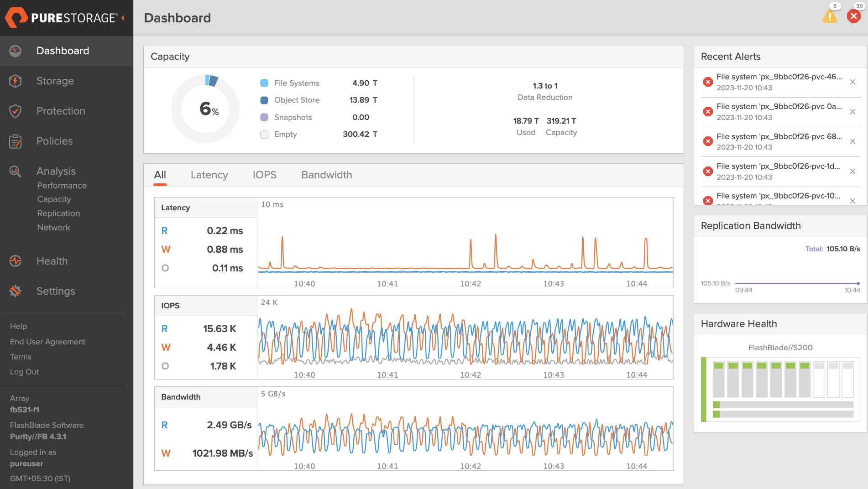868x489 pixels.
Task: Click the Log Out link
Action: 24,372
